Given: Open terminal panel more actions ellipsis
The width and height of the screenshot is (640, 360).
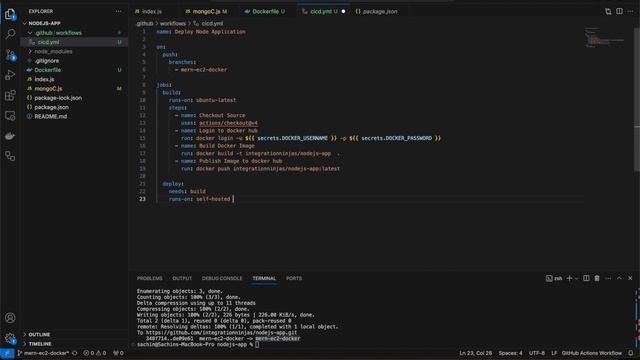Looking at the screenshot, I should pyautogui.click(x=608, y=278).
